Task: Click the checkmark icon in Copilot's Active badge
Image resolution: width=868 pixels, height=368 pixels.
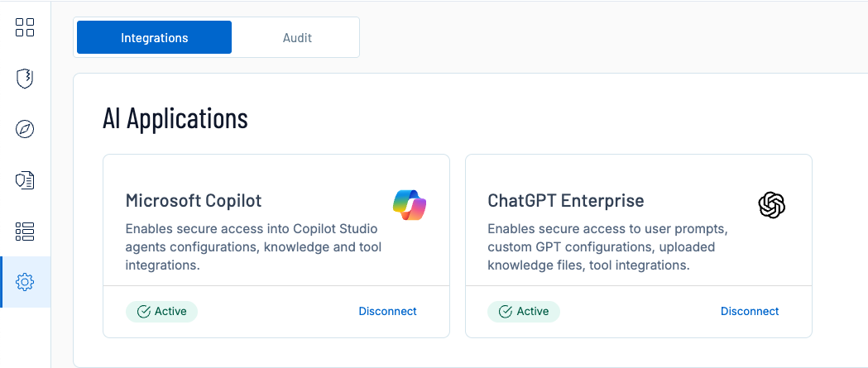Action: coord(143,312)
